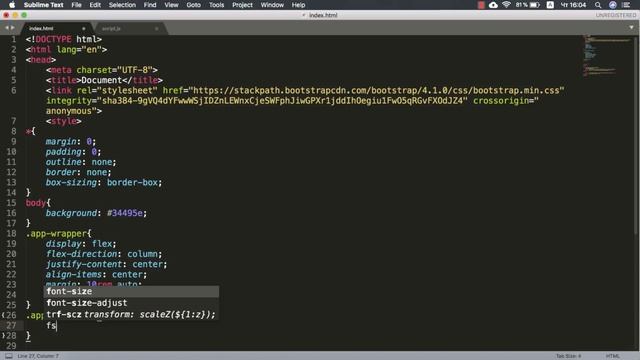Click the Line 27, Column 7 status text
The height and width of the screenshot is (360, 640).
pyautogui.click(x=38, y=356)
